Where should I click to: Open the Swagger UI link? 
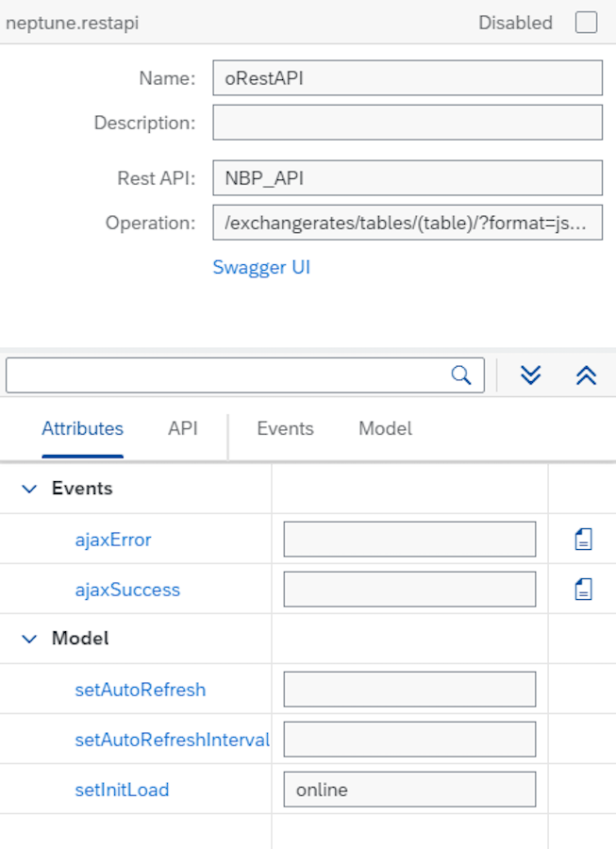point(261,267)
